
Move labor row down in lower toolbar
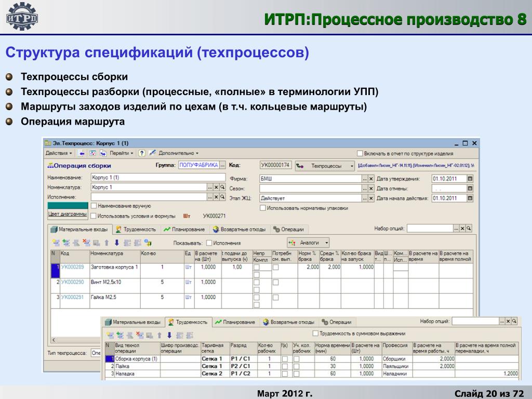pos(169,335)
